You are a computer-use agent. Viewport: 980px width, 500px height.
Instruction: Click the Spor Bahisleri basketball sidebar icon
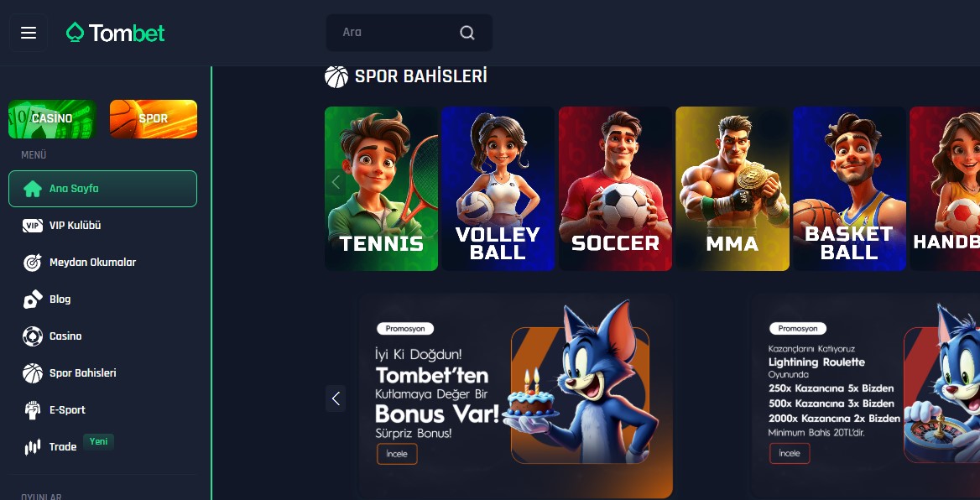33,373
